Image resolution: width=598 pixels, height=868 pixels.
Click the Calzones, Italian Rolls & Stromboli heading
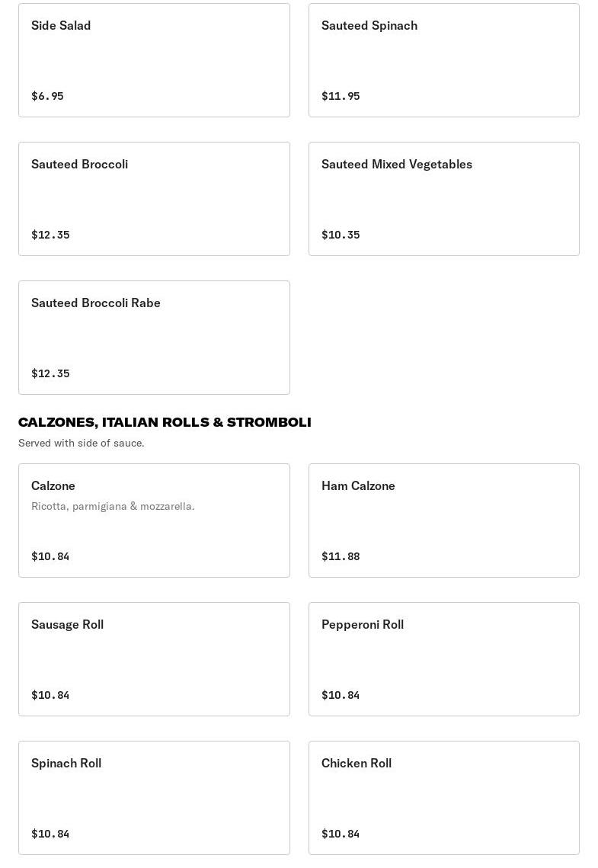click(x=165, y=422)
